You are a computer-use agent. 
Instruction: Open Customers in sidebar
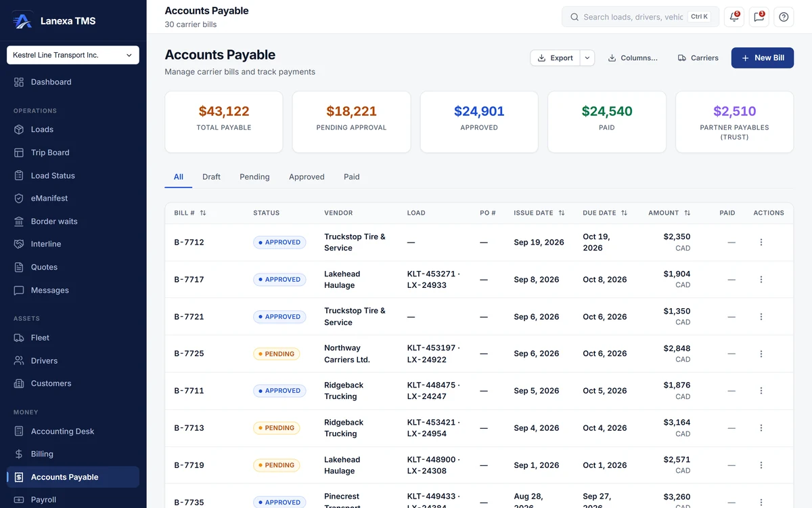[73, 383]
